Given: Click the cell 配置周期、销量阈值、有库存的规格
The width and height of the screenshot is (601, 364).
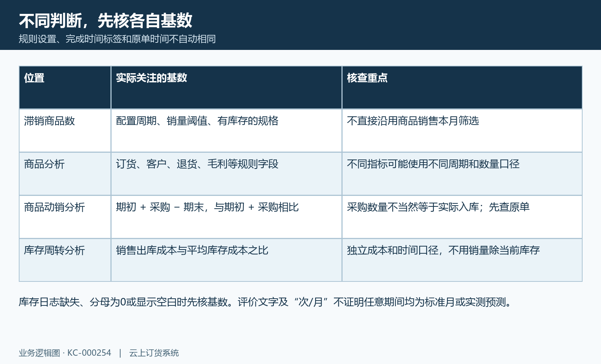Looking at the screenshot, I should point(226,131).
